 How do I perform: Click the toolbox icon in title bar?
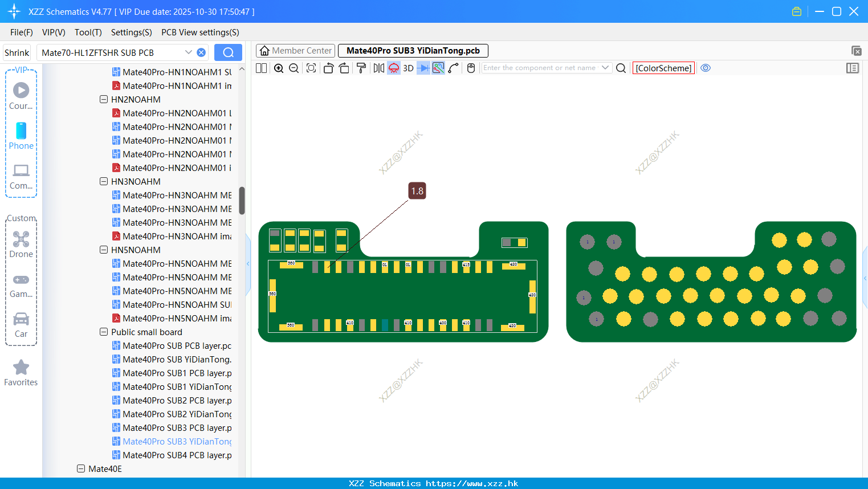pos(797,11)
